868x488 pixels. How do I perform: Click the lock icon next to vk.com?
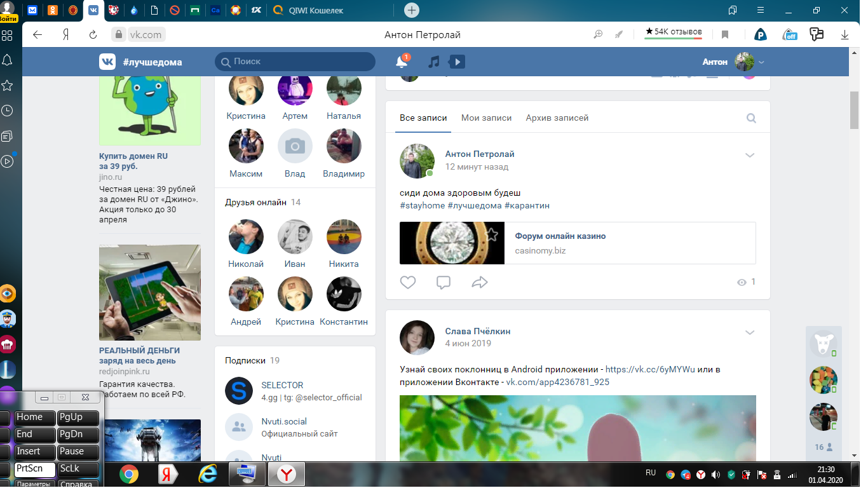point(118,35)
